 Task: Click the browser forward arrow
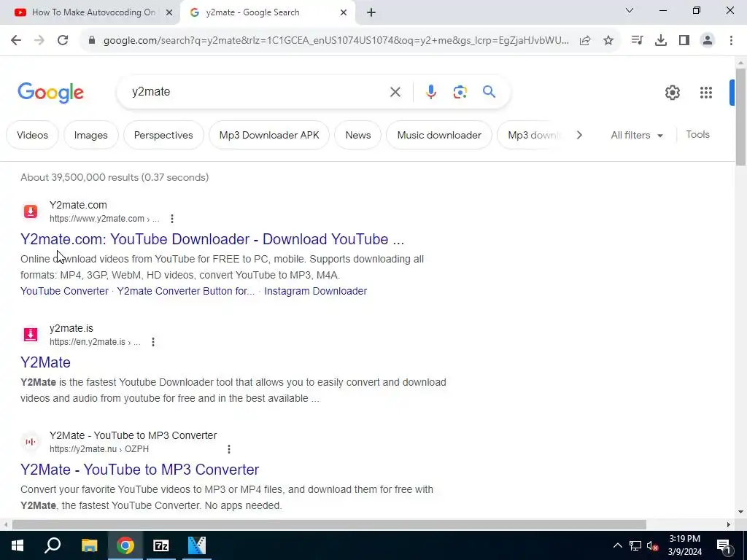click(x=39, y=41)
